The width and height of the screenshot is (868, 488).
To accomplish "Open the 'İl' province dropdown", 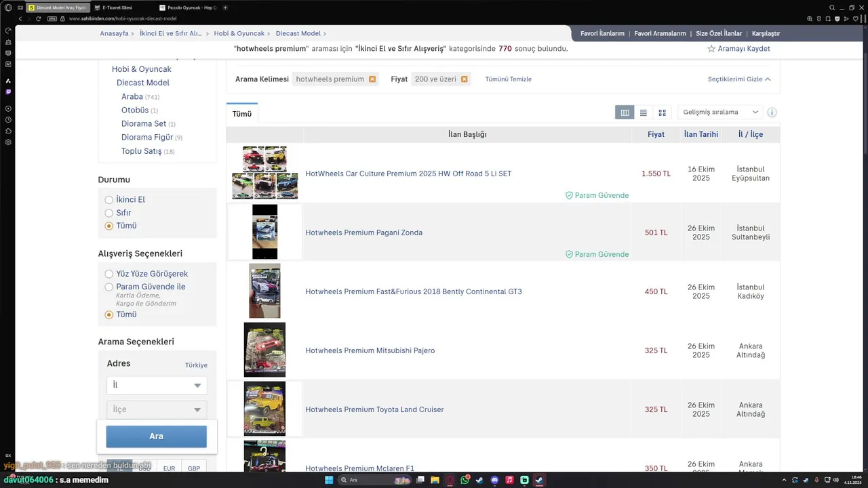I will point(157,385).
